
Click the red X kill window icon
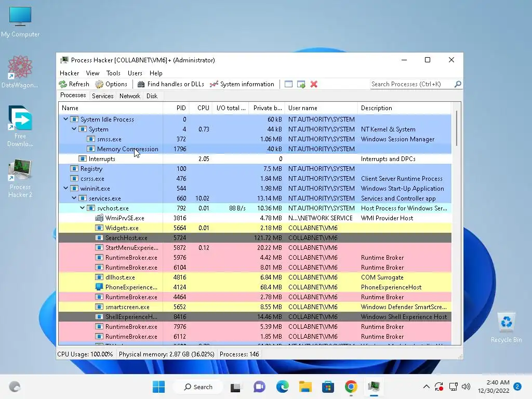[x=314, y=84]
